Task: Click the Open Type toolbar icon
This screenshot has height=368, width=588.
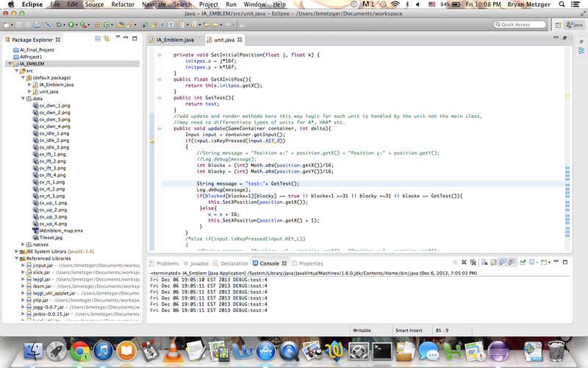Action: pos(121,25)
